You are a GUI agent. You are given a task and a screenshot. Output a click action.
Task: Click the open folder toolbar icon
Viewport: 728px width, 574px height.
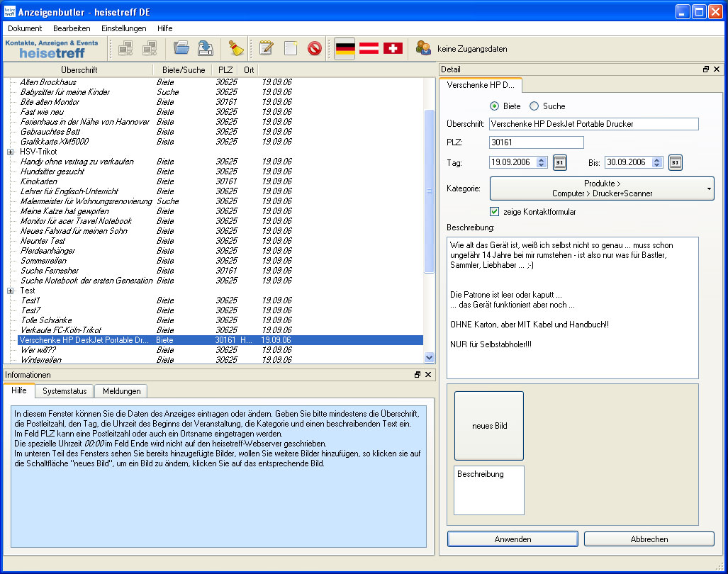click(x=181, y=48)
